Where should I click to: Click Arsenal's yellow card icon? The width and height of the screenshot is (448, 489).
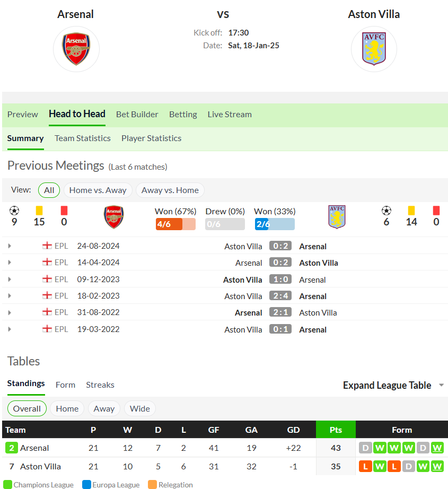coord(39,211)
